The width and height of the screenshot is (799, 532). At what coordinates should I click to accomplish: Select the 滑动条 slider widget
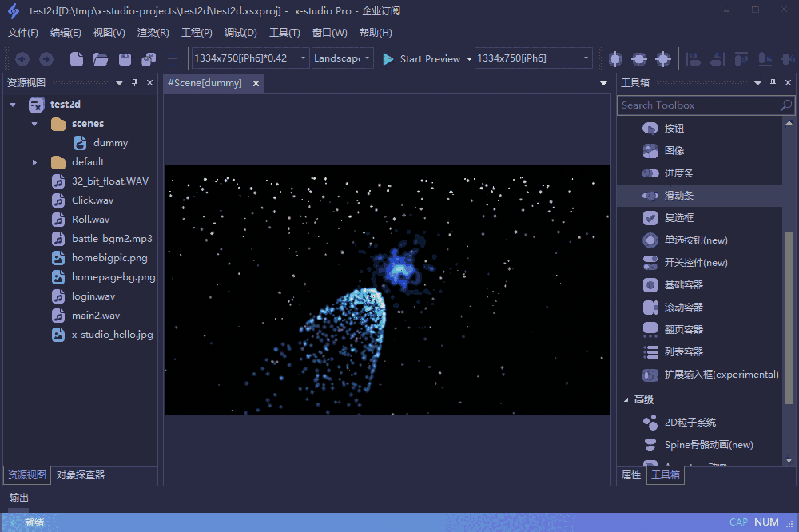(x=678, y=196)
